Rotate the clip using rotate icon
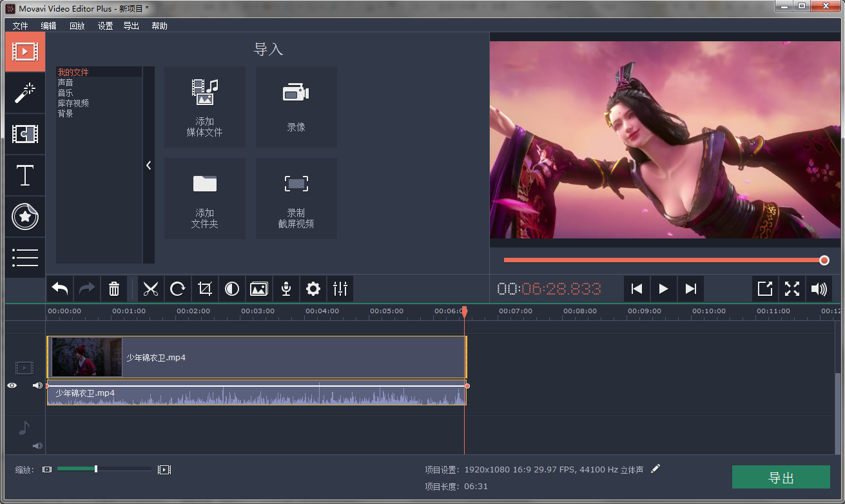 tap(178, 289)
